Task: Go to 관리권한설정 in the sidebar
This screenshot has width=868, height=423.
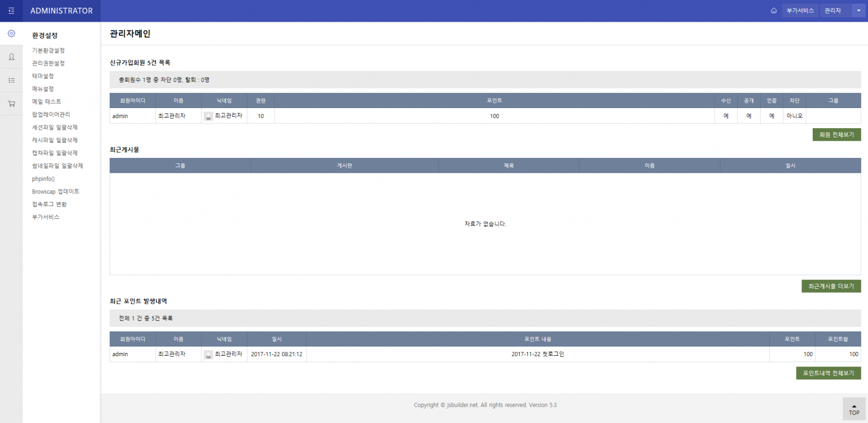Action: coord(48,64)
